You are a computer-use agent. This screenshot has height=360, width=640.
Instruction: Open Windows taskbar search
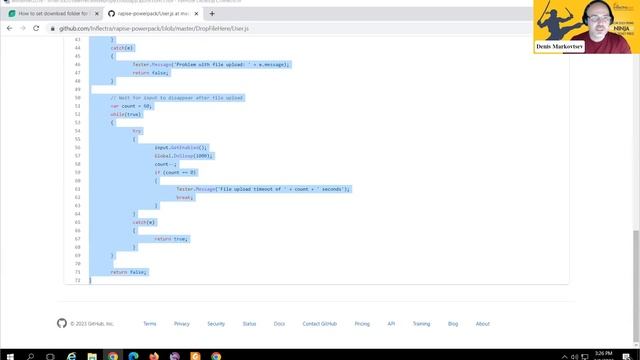tap(30, 356)
